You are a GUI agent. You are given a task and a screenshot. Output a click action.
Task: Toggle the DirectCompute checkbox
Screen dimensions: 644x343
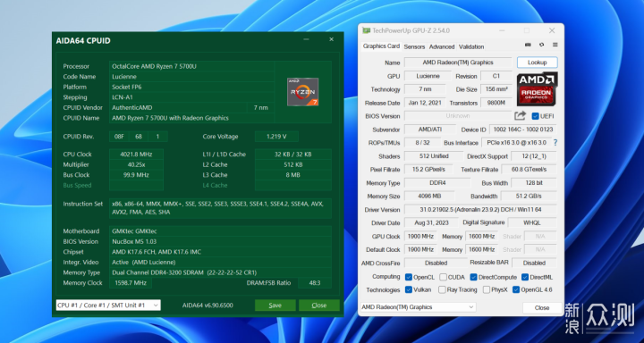coord(473,277)
